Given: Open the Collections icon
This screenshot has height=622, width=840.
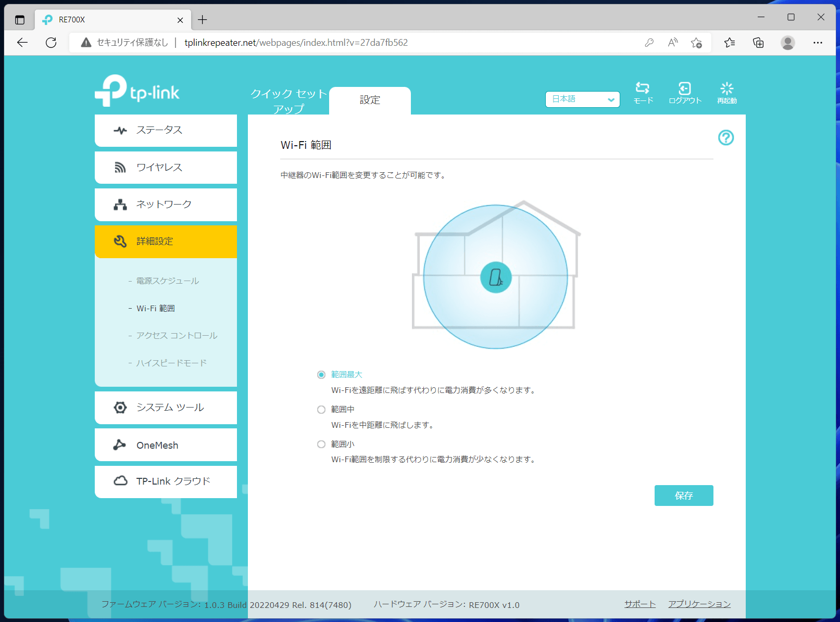Looking at the screenshot, I should [x=759, y=43].
